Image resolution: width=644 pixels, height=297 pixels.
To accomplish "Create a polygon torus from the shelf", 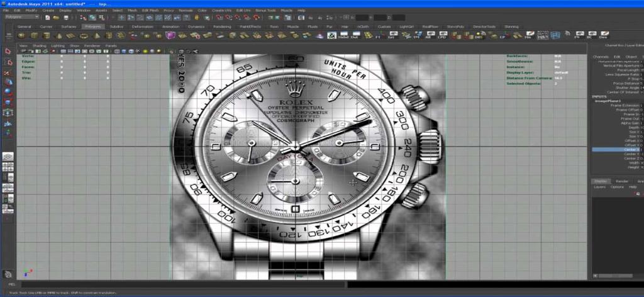I will 84,36.
